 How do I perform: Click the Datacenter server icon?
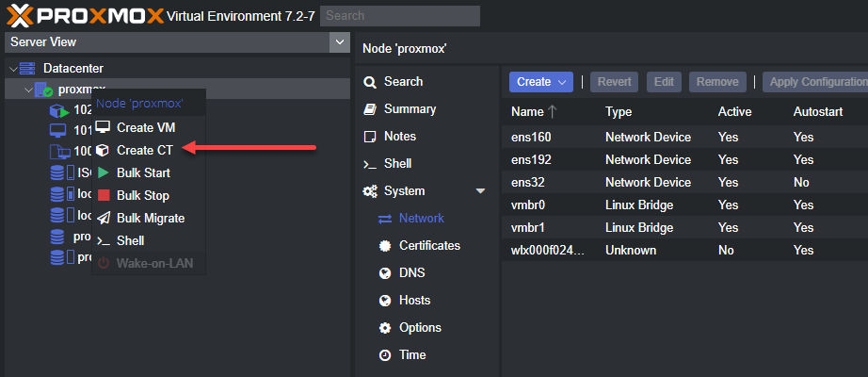(x=27, y=69)
